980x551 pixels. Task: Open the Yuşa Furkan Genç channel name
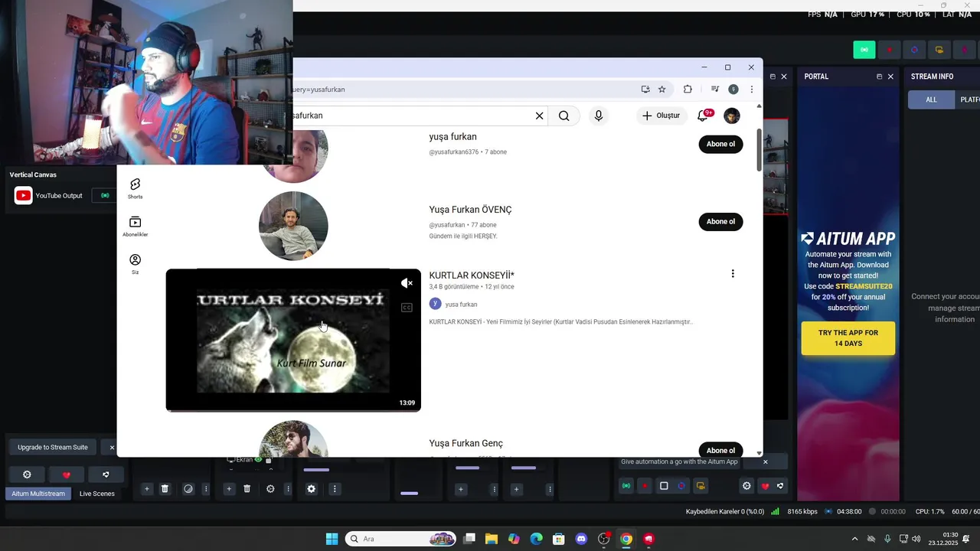465,444
